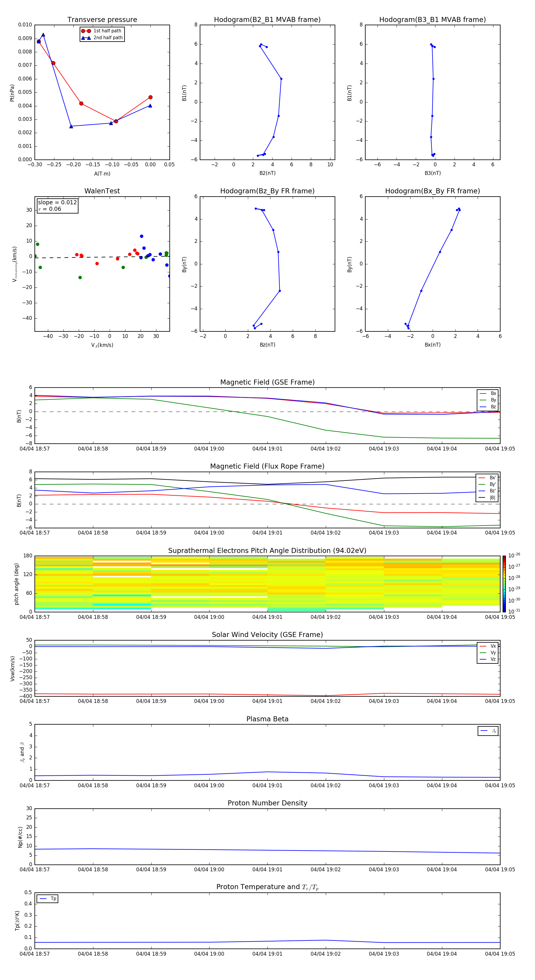Select the Tp legend entry in Proton Temperature plot
Image resolution: width=535 pixels, height=980 pixels.
click(48, 899)
